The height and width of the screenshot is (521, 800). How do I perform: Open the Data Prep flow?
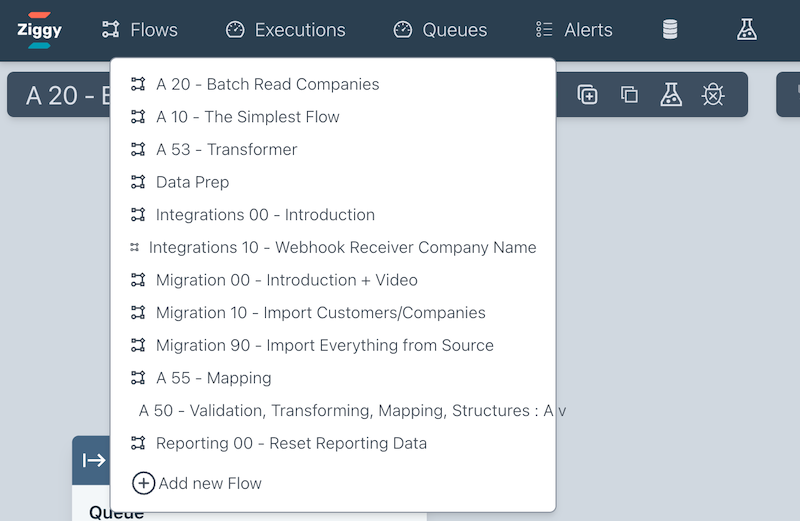pyautogui.click(x=192, y=182)
